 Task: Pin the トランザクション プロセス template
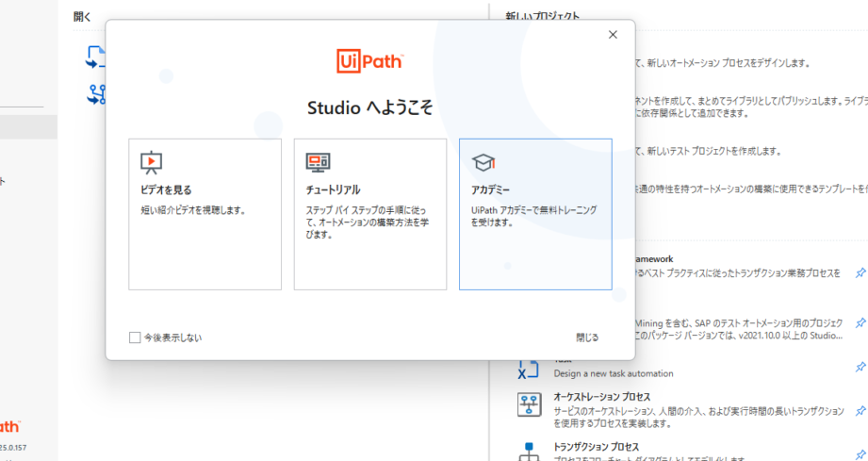click(x=860, y=453)
